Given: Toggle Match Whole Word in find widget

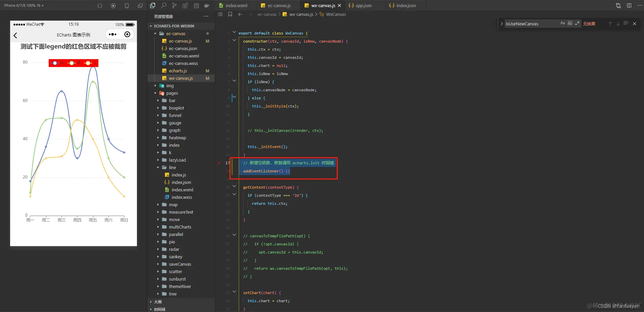Looking at the screenshot, I should tap(570, 23).
